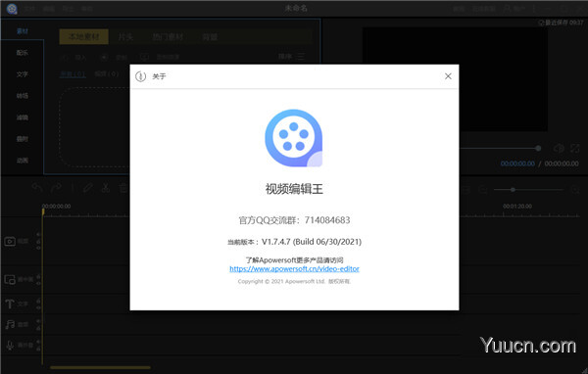Screen dimensions: 588x374
Task: Switch to the 片头 tab in the editor
Action: click(x=125, y=37)
